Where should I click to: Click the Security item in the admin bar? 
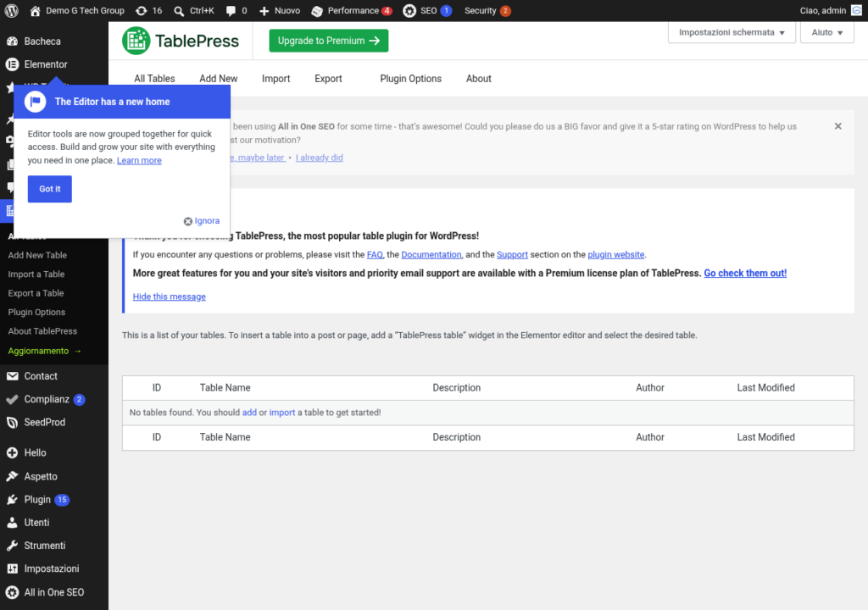click(487, 10)
